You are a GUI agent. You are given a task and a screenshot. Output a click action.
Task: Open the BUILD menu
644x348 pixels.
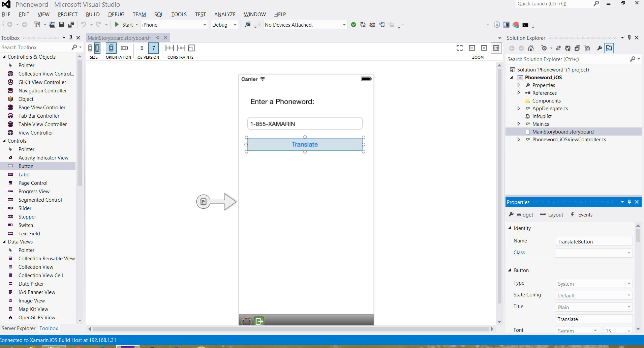click(x=93, y=14)
